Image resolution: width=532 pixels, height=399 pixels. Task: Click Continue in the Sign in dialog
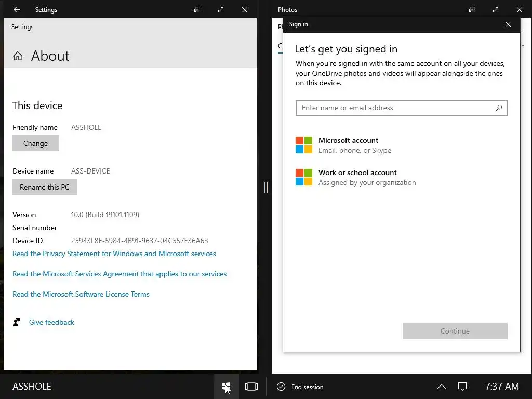click(x=455, y=331)
